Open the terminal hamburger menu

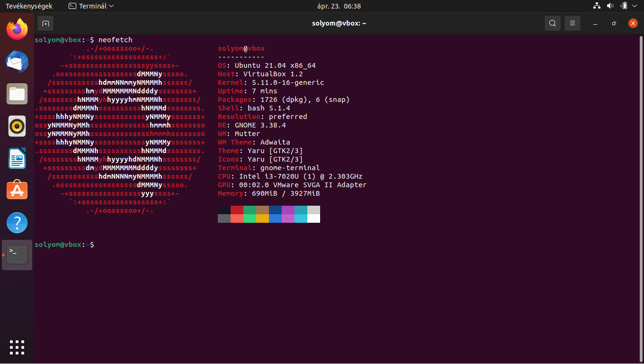coord(572,23)
